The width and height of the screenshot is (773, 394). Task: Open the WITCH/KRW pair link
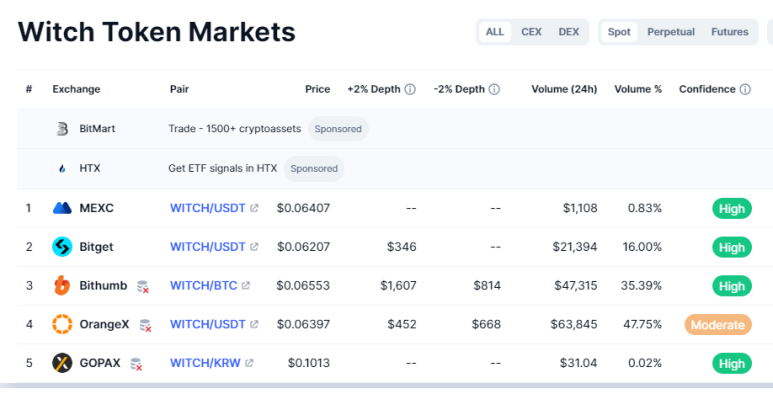pos(205,363)
